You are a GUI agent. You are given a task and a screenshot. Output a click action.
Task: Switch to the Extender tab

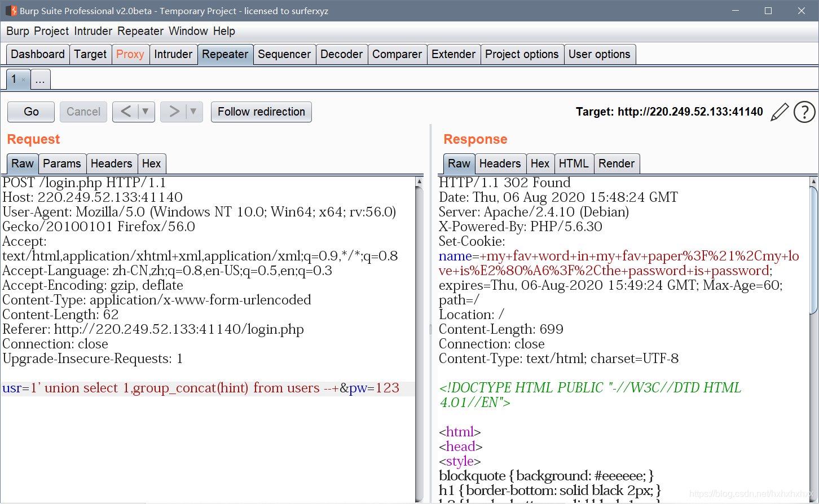[453, 54]
